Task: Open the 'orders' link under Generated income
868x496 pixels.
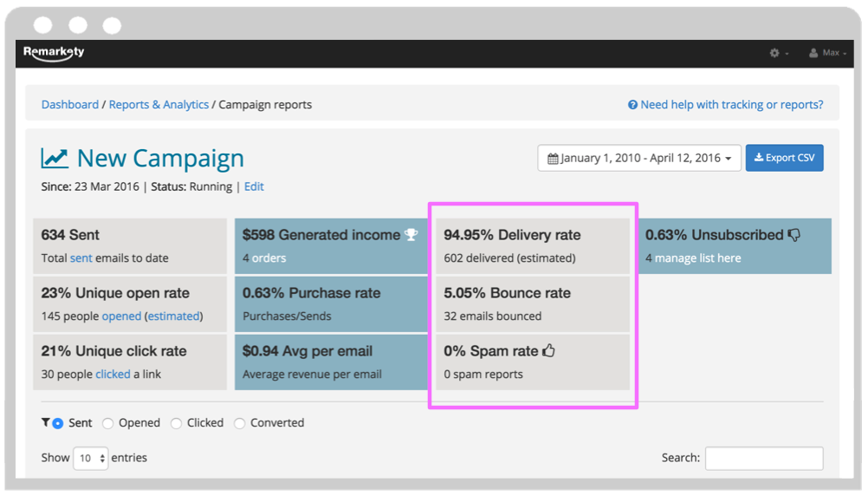Action: [269, 258]
